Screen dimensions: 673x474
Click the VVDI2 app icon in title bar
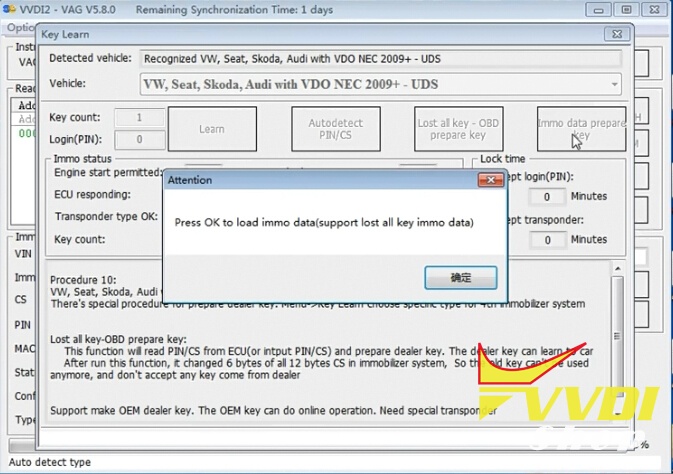9,9
